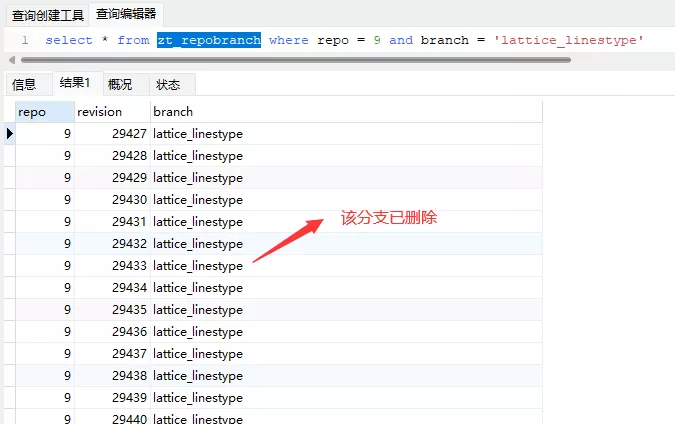Switch to the 查询创建工具 tab

47,15
